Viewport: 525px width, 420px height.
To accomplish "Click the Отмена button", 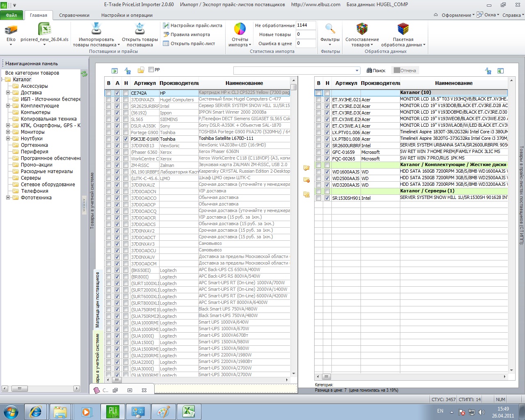I will click(405, 71).
